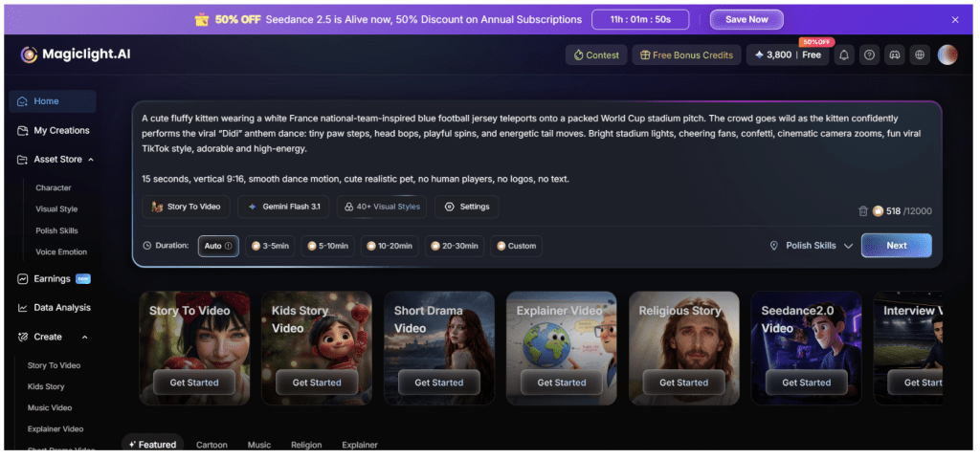Select the 10-20min duration option
Screen dimensions: 980x459
click(x=390, y=246)
